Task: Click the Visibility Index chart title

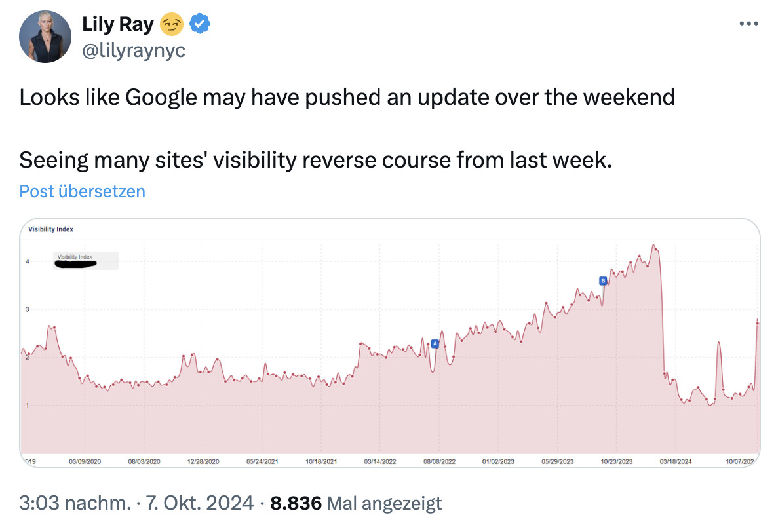Action: point(50,229)
